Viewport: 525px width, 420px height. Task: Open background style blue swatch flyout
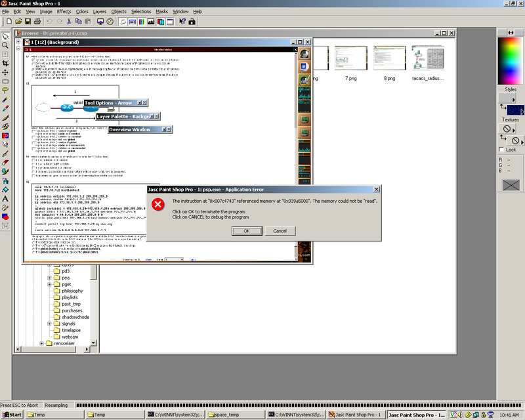tap(522, 112)
